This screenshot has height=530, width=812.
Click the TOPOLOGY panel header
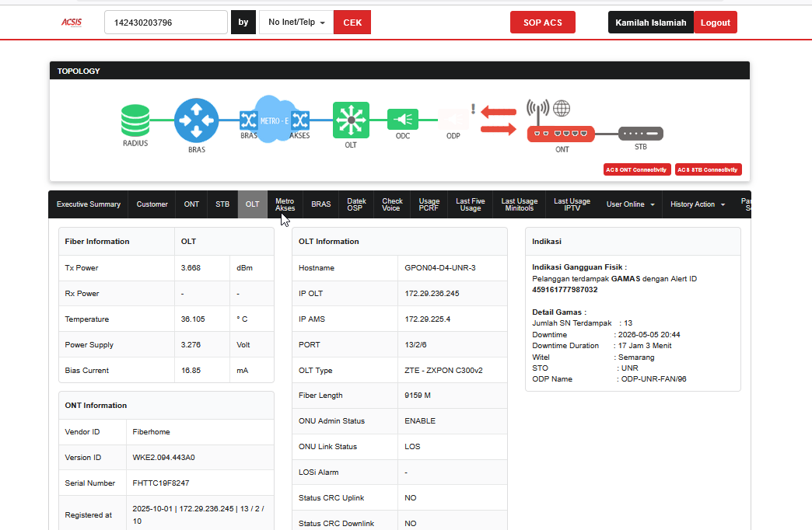click(x=400, y=71)
